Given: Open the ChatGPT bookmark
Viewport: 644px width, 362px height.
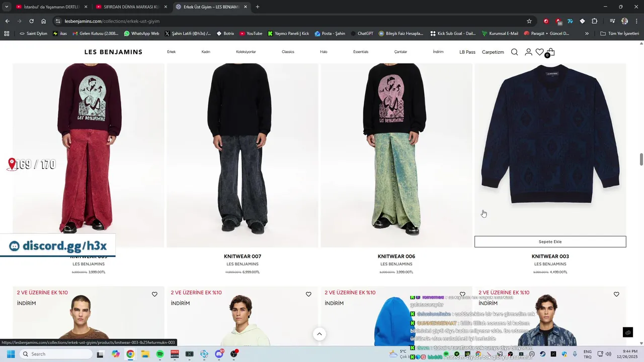Looking at the screenshot, I should pos(361,34).
